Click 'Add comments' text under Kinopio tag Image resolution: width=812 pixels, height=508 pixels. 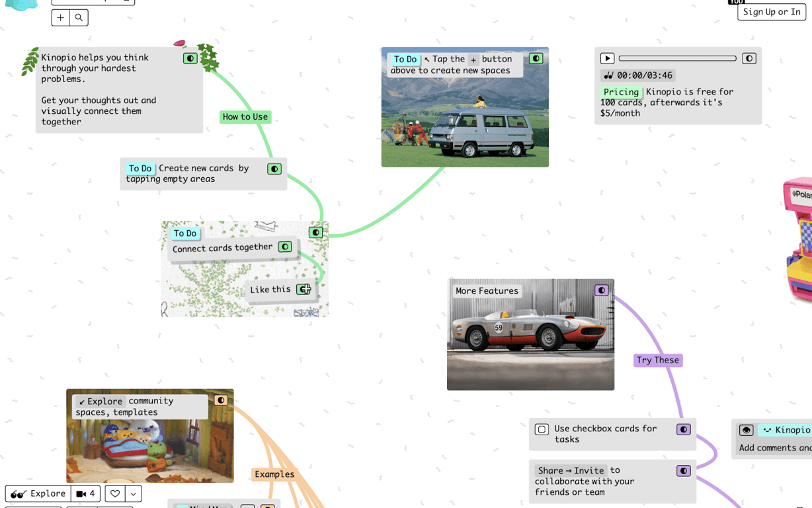click(775, 448)
